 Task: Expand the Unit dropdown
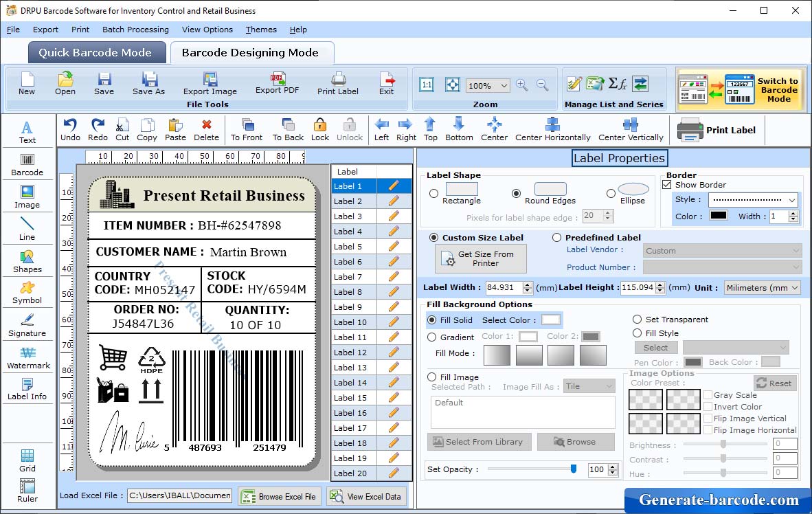point(794,288)
